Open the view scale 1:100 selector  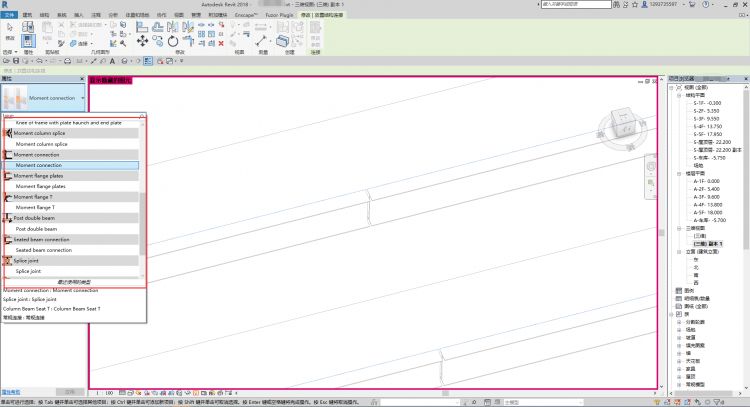[104, 393]
